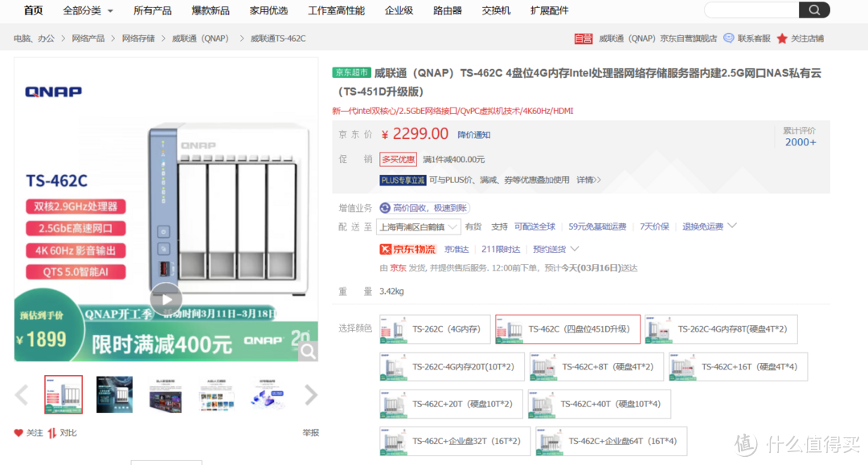Screen dimensions: 868x465
Task: Click the 降价通知 price alert link
Action: tap(473, 135)
